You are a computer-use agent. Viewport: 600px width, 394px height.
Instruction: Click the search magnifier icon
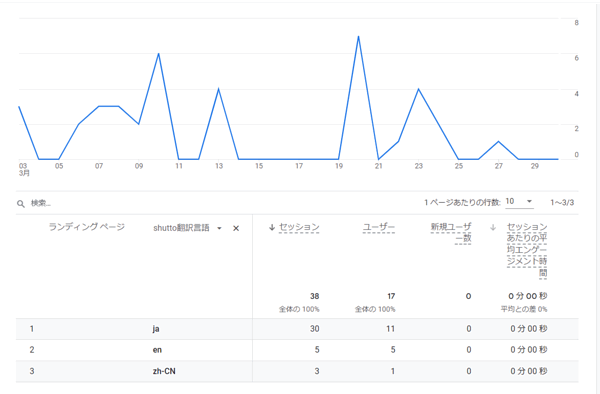tap(21, 204)
